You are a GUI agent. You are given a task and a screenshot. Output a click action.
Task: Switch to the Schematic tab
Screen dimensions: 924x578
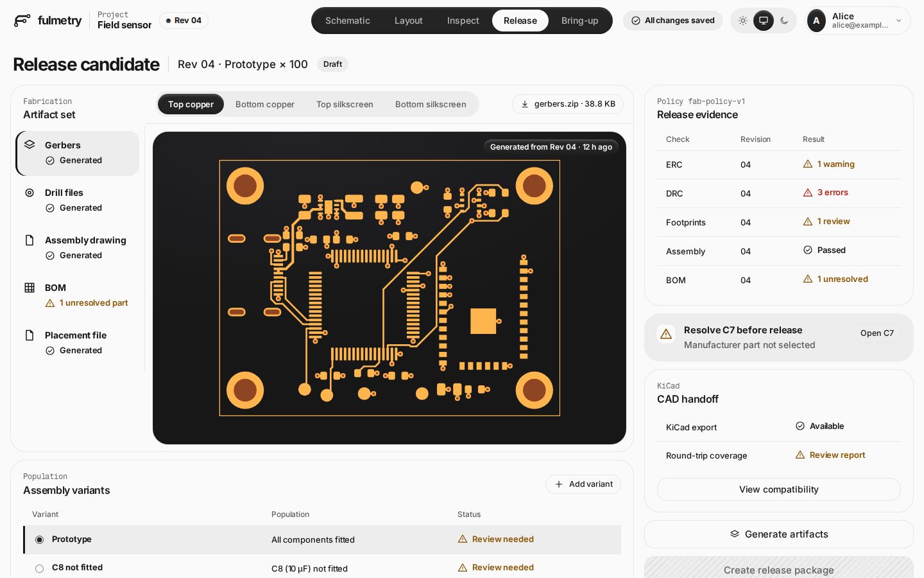coord(348,21)
